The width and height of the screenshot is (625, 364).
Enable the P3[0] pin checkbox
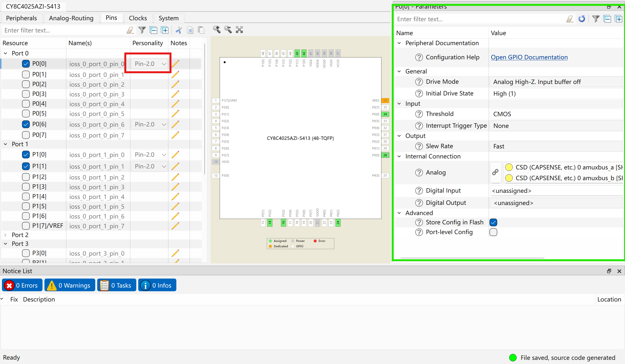pyautogui.click(x=26, y=253)
